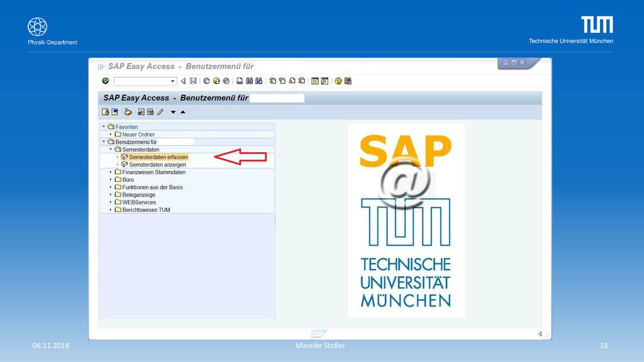Select Funktionen aus der Basis label
The height and width of the screenshot is (362, 644).
(x=152, y=187)
